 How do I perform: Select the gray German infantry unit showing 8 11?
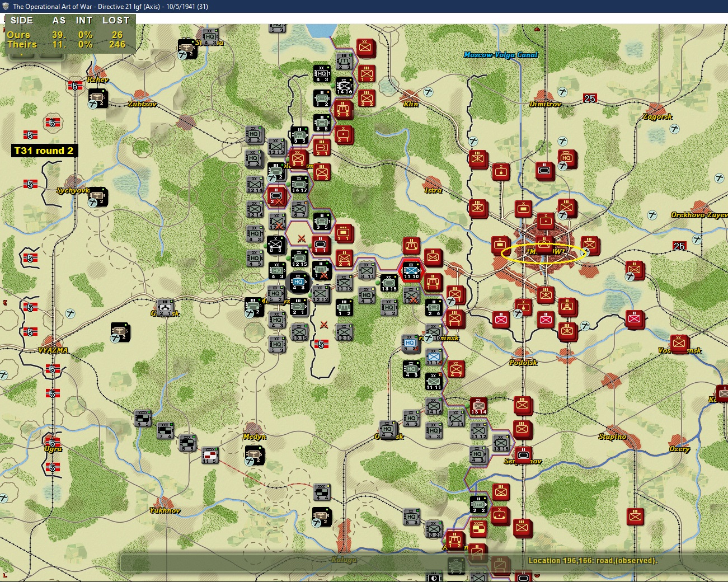tap(367, 270)
